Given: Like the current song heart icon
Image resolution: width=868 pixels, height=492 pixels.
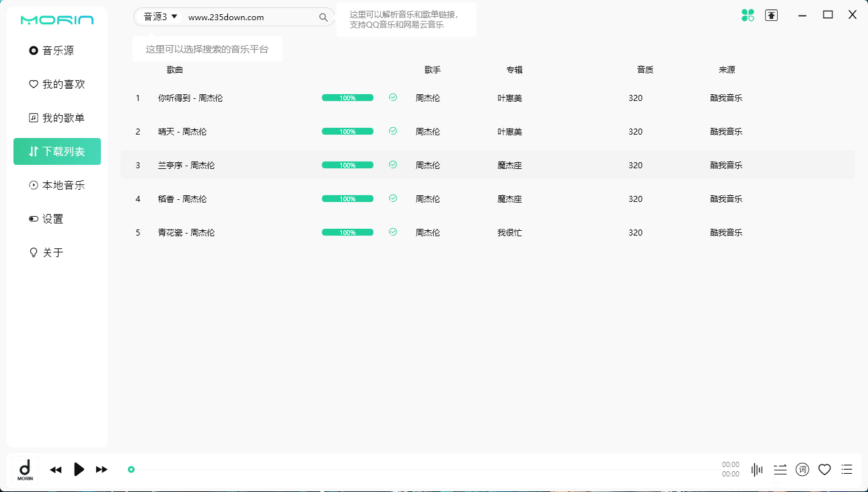Looking at the screenshot, I should (x=824, y=470).
